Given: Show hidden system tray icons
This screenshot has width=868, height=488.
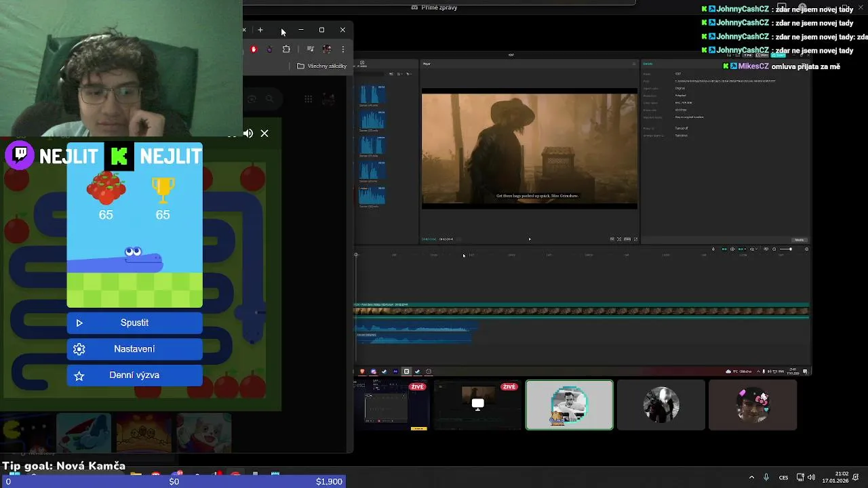Looking at the screenshot, I should tap(751, 477).
